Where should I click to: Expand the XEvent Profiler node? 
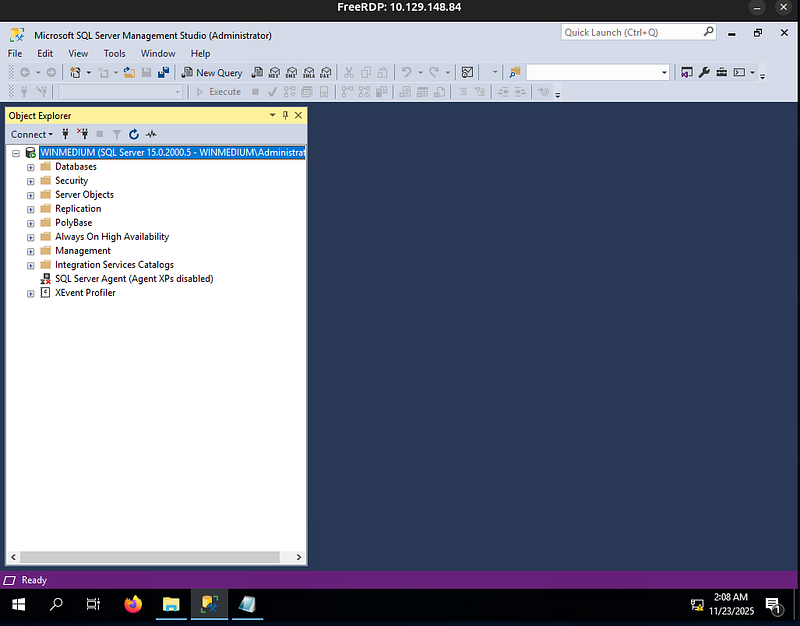[31, 294]
